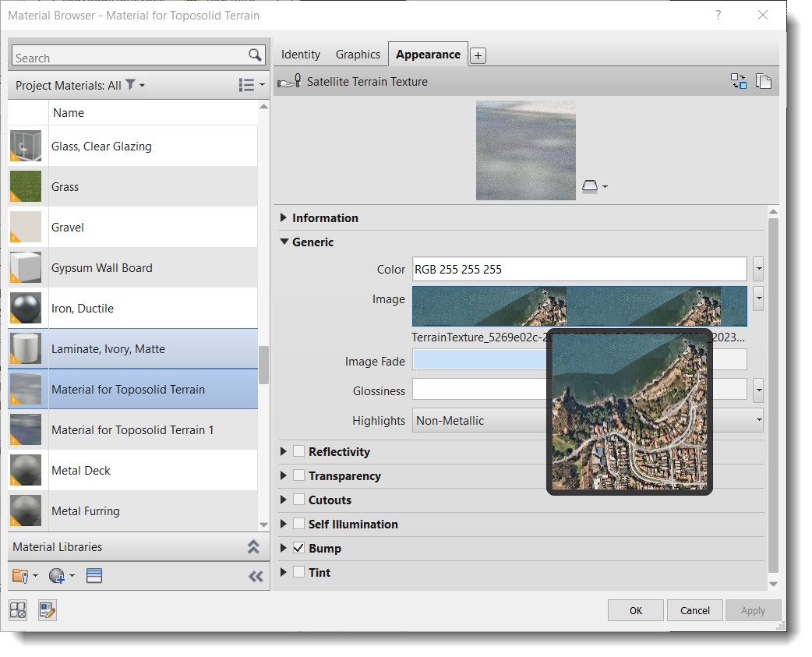Switch to the Graphics tab
The image size is (812, 657).
tap(358, 55)
